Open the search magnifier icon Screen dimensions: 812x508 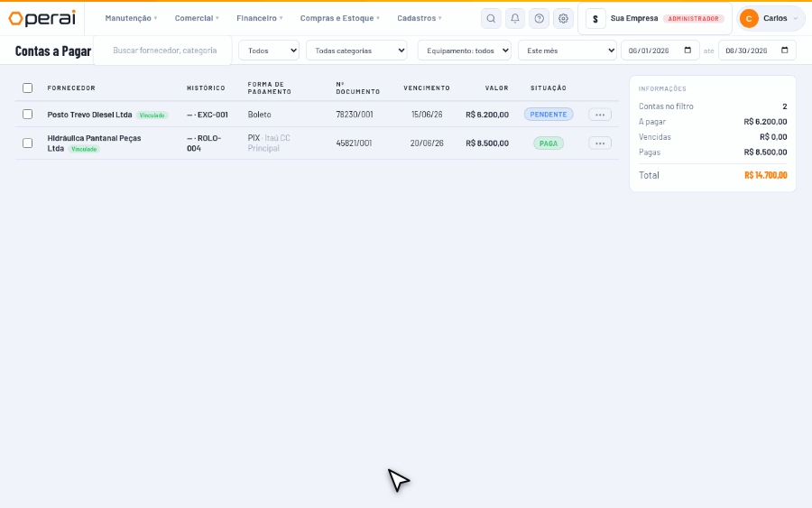click(x=491, y=18)
